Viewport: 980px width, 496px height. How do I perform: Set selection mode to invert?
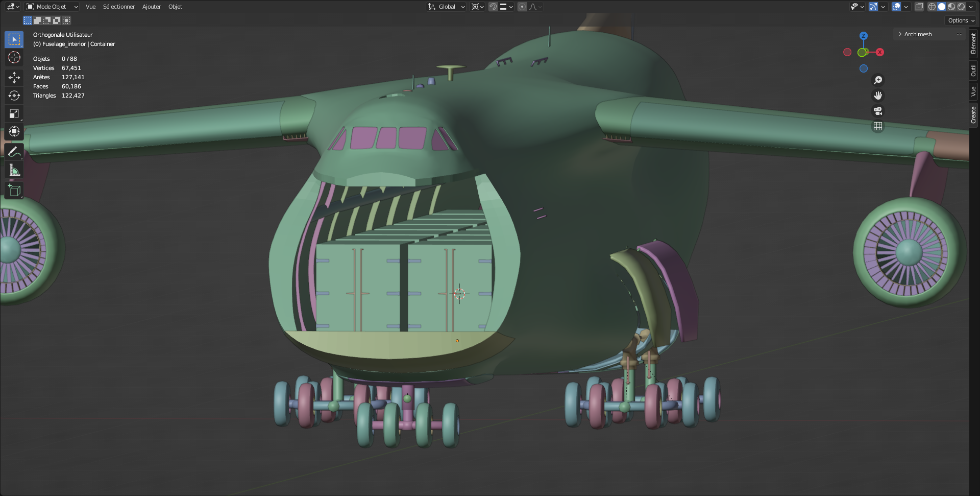(57, 20)
